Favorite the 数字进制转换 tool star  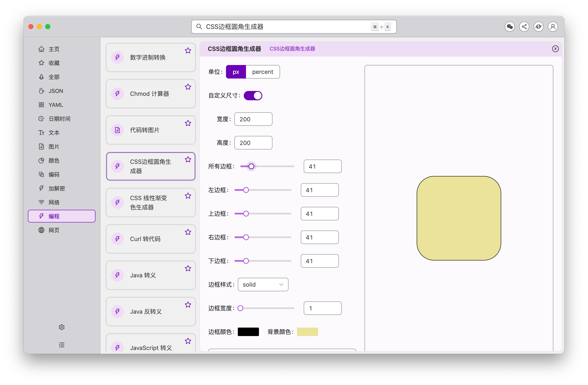188,51
